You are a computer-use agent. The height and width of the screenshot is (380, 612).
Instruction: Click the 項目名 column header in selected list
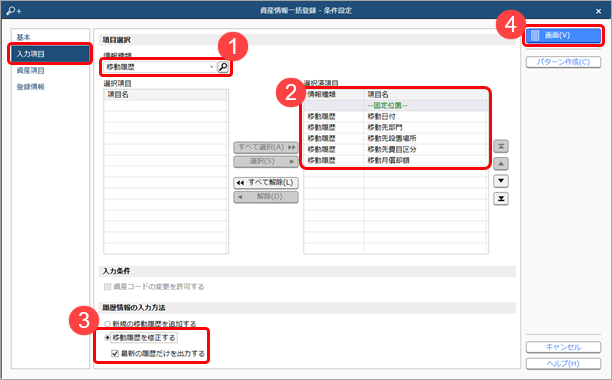tap(425, 94)
